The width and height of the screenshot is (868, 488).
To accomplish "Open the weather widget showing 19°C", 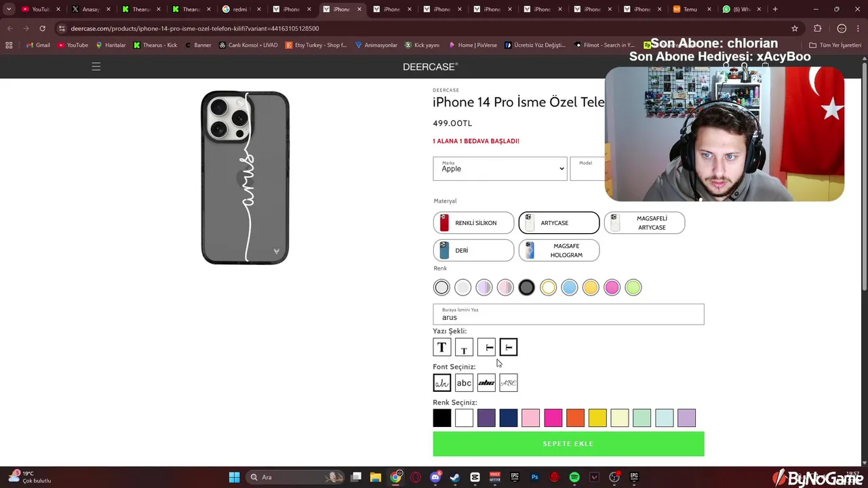I will (28, 477).
